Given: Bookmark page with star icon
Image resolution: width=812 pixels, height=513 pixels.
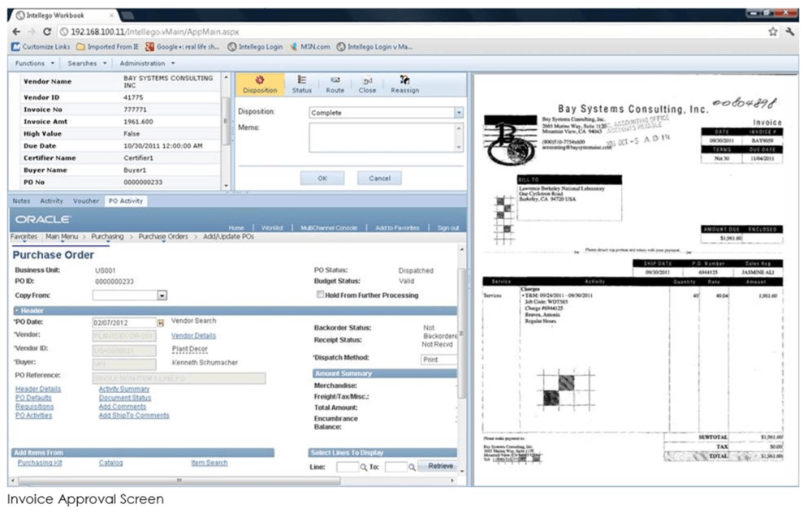Looking at the screenshot, I should coord(773,32).
